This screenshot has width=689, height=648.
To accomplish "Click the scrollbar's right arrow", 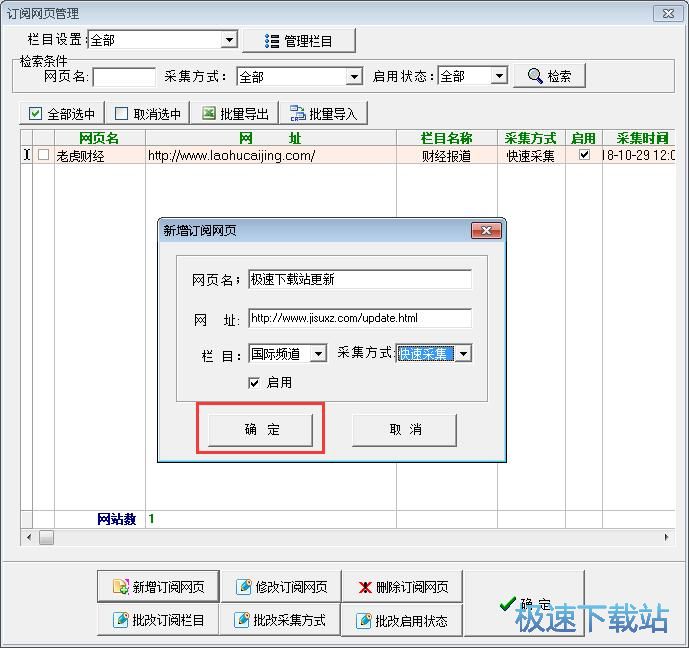I will 667,537.
